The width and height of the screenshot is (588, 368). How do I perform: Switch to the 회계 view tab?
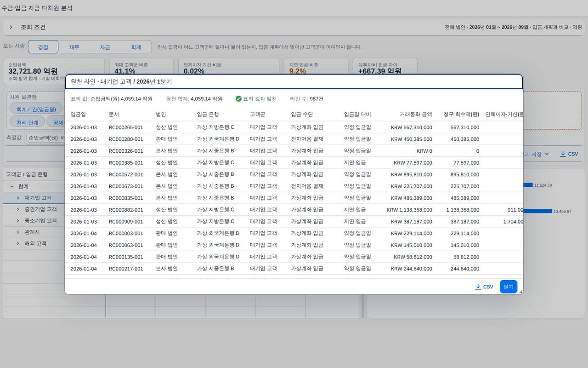click(136, 47)
